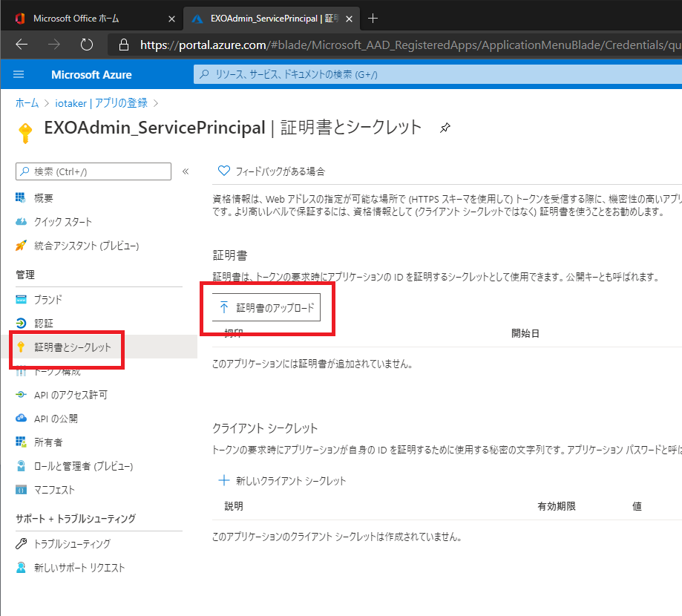Open the Azure portal hamburger menu
Screen dimensions: 682x616
19,75
